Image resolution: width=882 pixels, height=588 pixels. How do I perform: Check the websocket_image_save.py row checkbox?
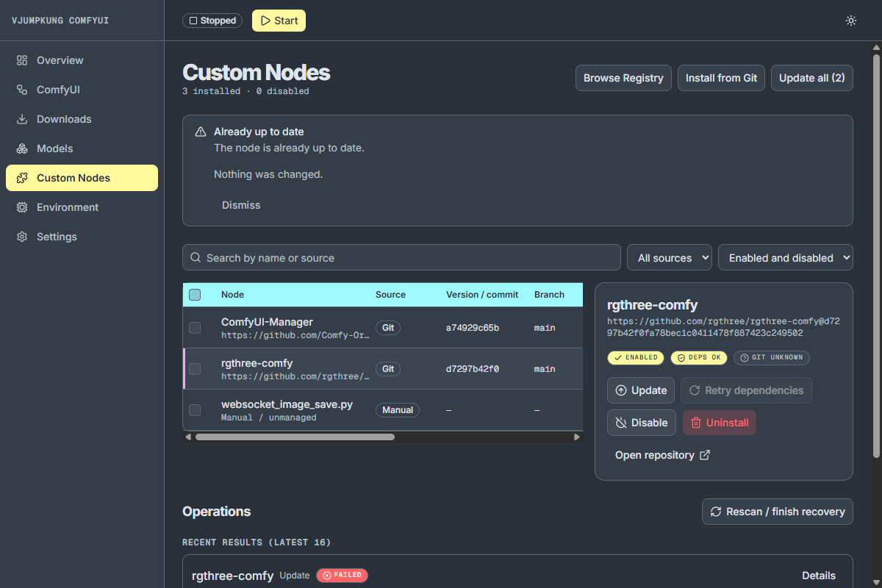click(x=195, y=410)
